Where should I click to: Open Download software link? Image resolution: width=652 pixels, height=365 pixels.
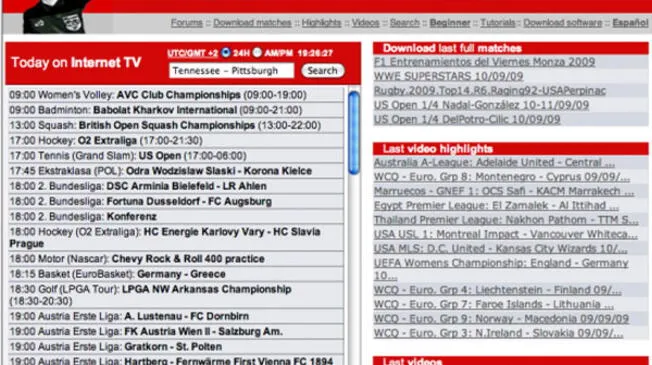[563, 23]
